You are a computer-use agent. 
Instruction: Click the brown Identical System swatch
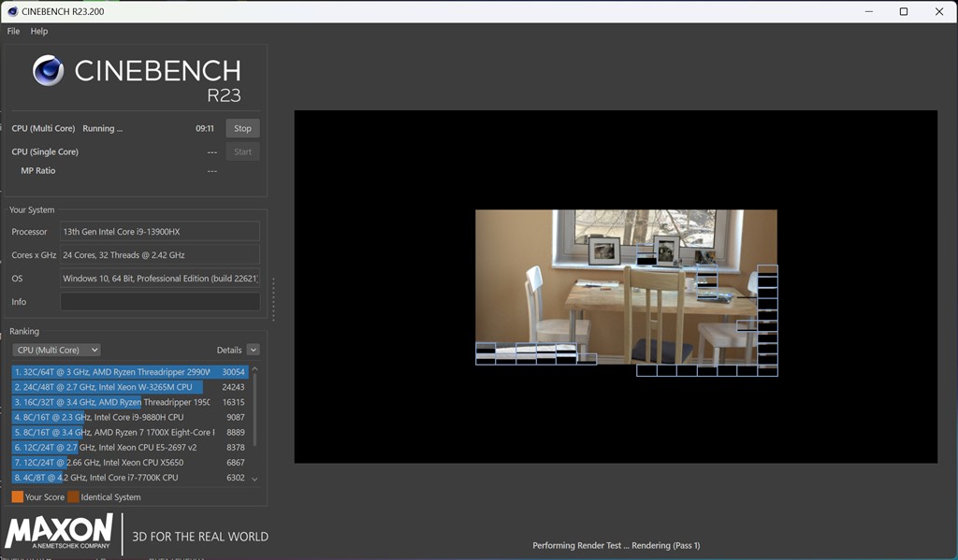pos(73,497)
